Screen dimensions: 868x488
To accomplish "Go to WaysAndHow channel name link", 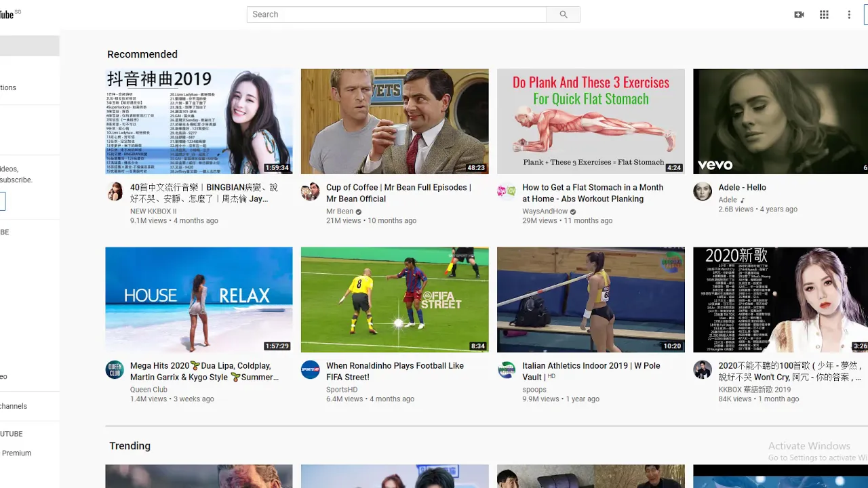I will tap(545, 211).
